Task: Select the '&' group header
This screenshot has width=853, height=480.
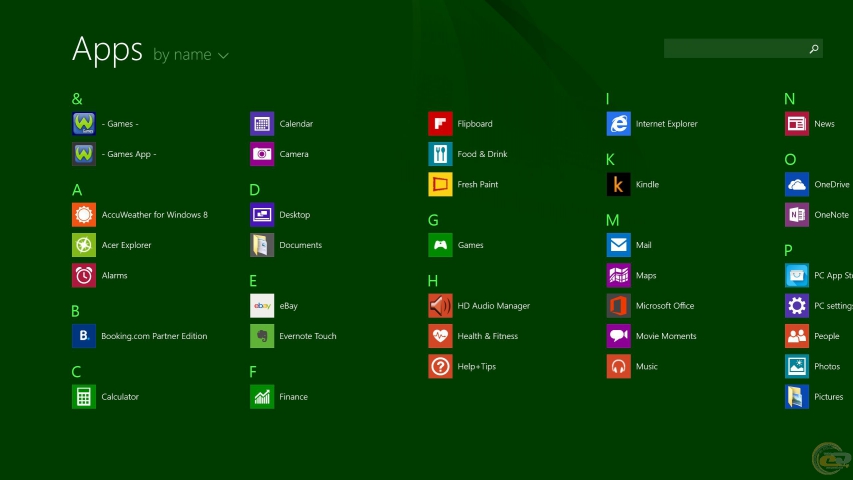Action: (x=77, y=99)
